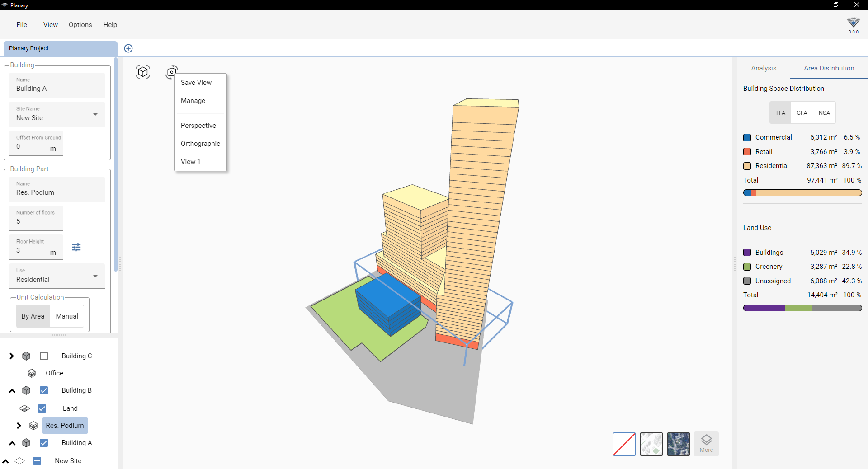
Task: Switch to the Area Distribution tab
Action: pos(829,68)
